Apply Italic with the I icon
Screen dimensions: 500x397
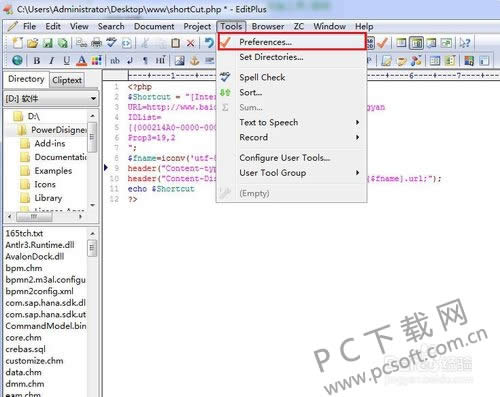click(52, 61)
